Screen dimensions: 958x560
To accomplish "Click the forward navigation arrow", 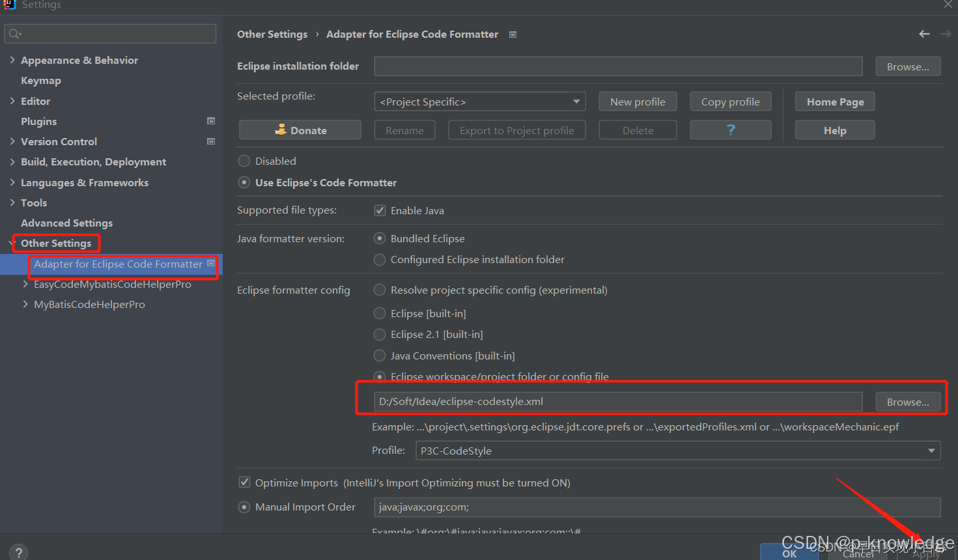I will click(946, 34).
